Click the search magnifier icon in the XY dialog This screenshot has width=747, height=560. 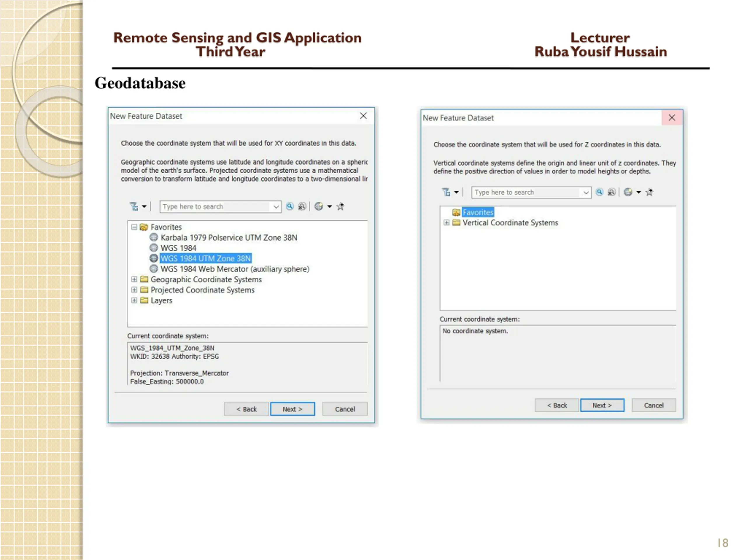coord(290,206)
